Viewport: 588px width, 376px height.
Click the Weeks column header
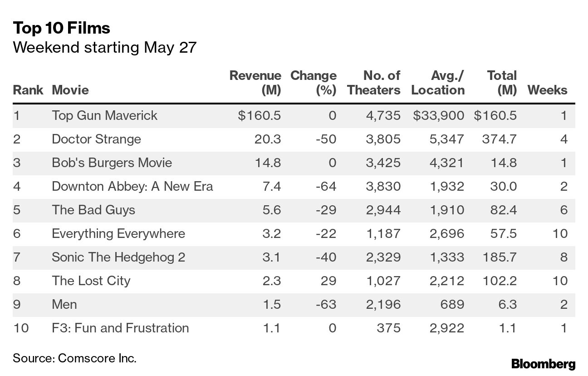click(547, 90)
